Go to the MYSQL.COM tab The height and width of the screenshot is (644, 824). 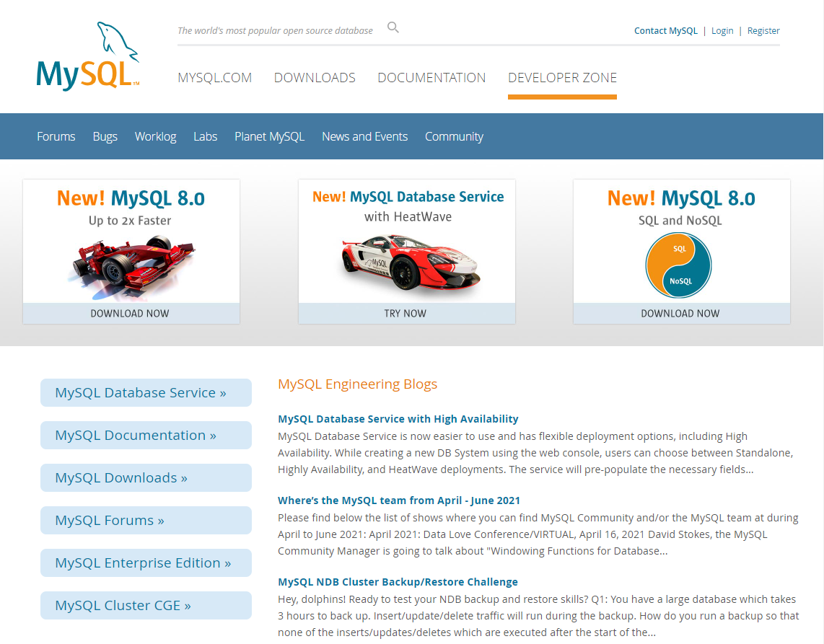point(214,78)
